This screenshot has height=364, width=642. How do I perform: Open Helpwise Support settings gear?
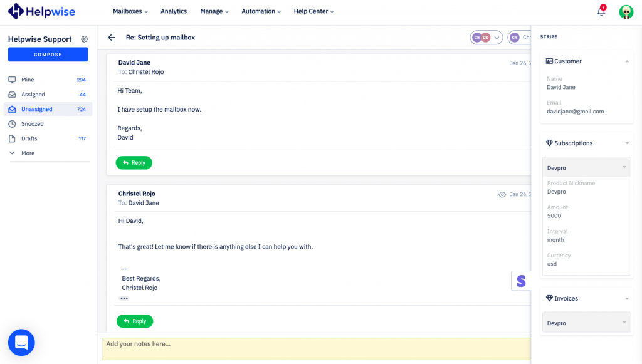[x=85, y=39]
